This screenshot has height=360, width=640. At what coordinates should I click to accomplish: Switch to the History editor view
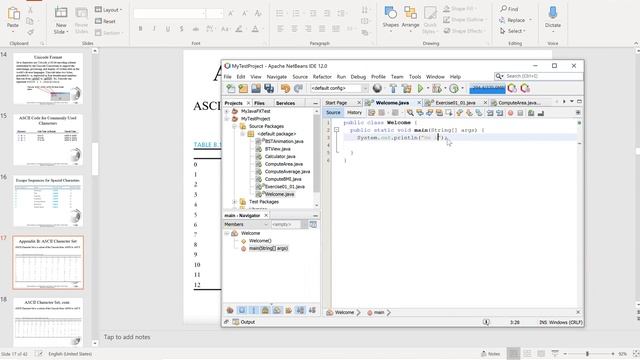click(x=354, y=113)
